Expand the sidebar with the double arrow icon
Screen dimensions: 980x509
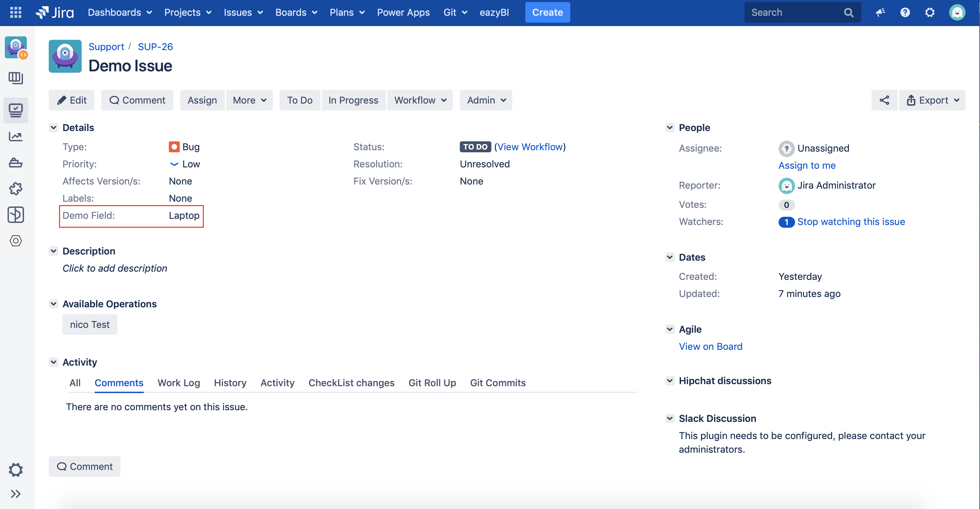[x=15, y=494]
